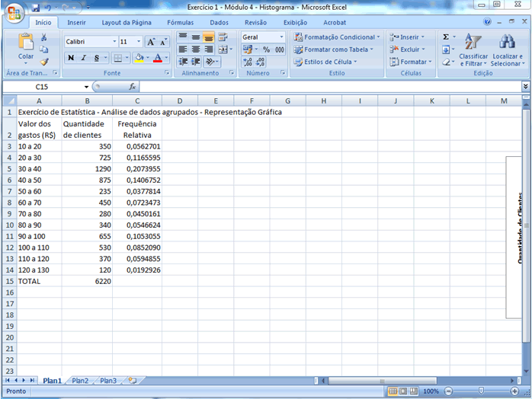The image size is (532, 399).
Task: Toggle underline formatting (S) button
Action: coord(97,58)
